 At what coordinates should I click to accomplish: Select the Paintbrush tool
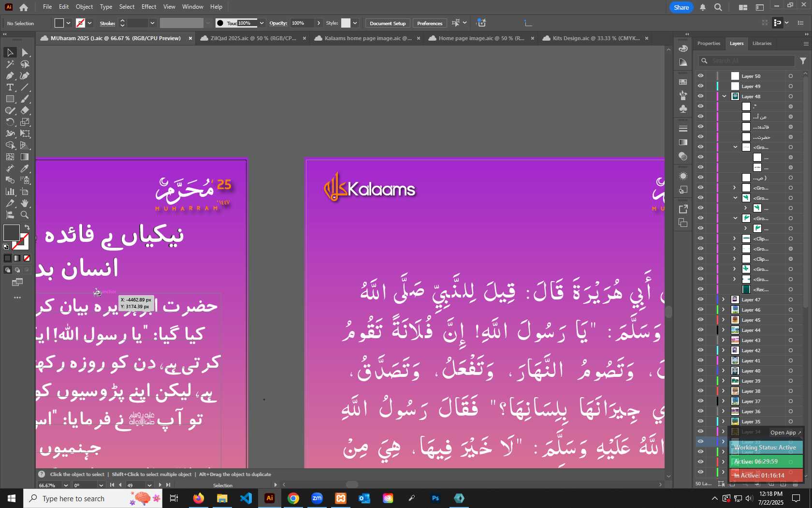25,99
